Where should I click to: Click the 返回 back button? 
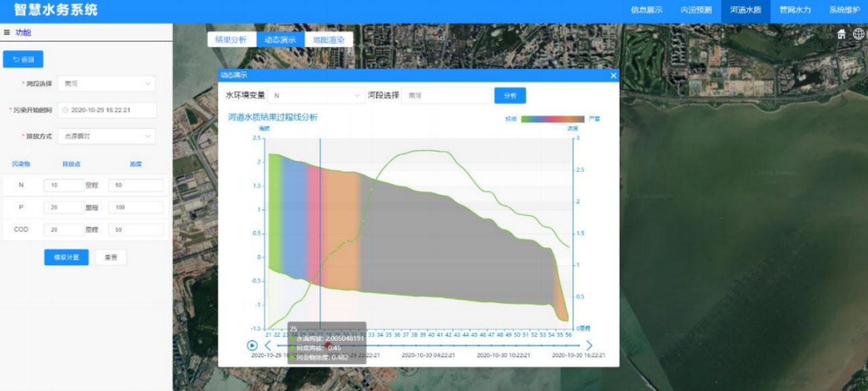click(23, 60)
